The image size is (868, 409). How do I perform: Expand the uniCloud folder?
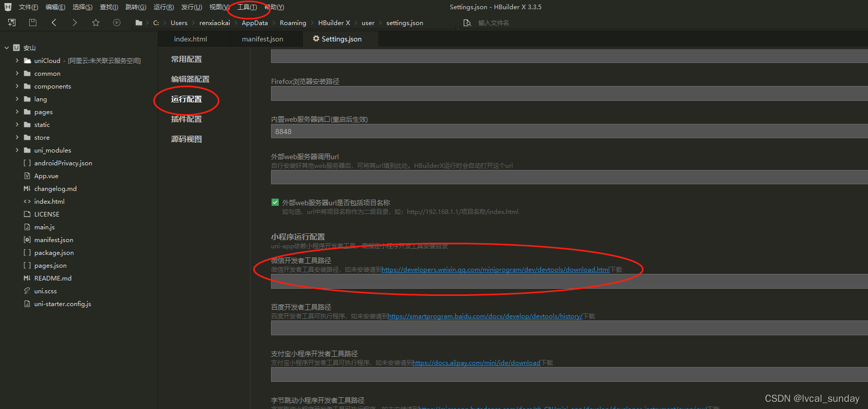17,60
